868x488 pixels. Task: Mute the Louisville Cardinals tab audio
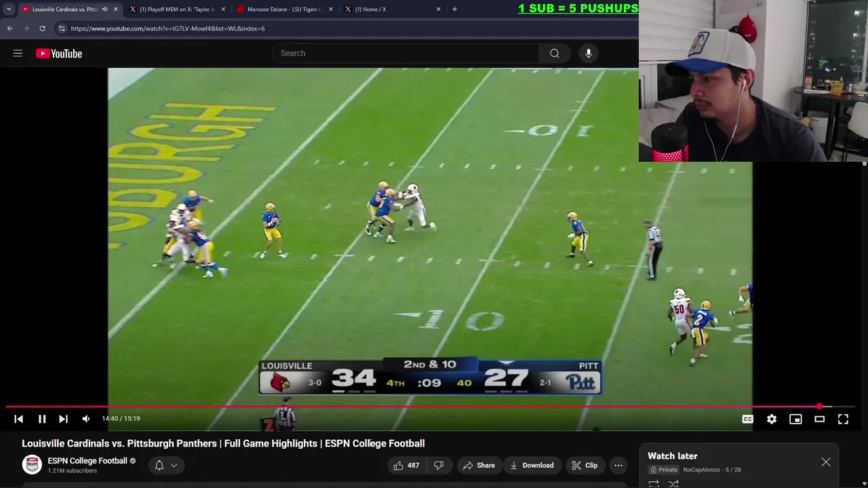(104, 9)
